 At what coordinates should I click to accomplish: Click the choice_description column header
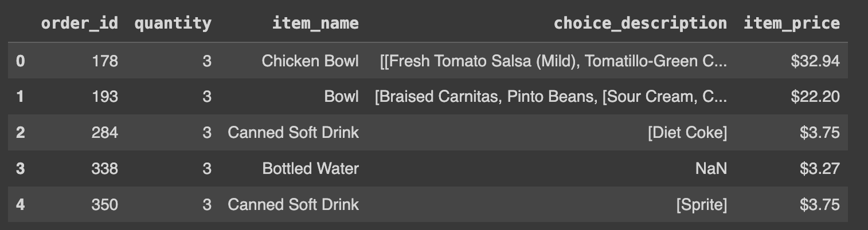(640, 23)
